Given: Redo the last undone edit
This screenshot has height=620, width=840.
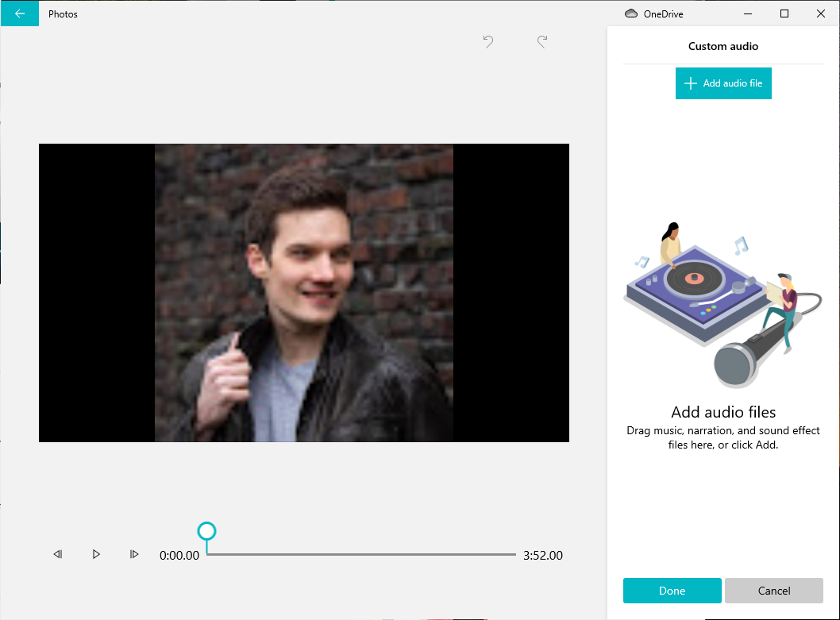Looking at the screenshot, I should [542, 41].
